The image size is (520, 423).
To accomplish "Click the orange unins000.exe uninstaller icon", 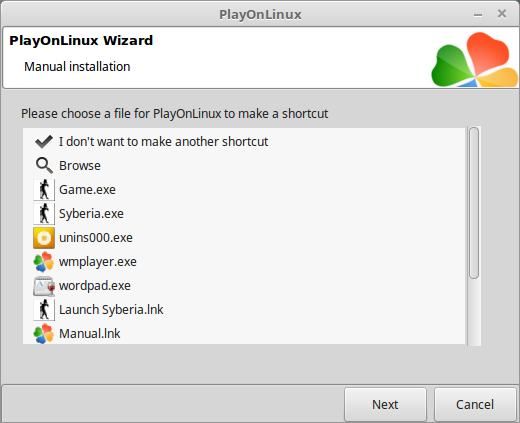I will tap(44, 238).
